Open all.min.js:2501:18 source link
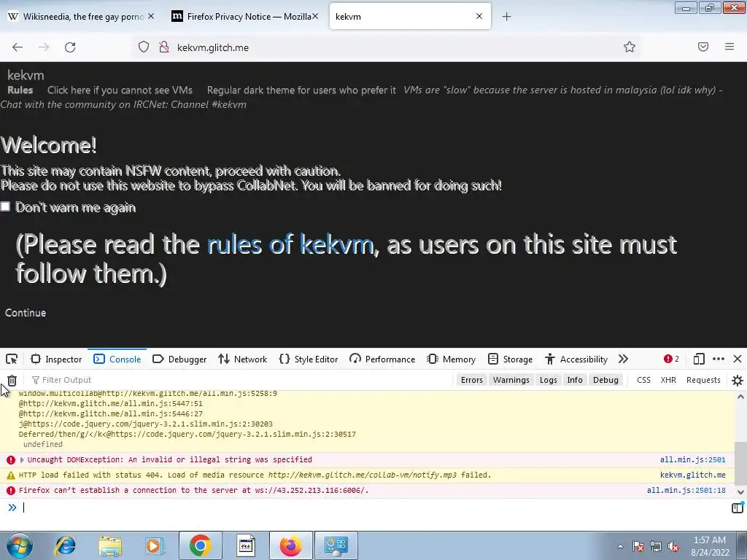This screenshot has height=560, width=747. (686, 491)
